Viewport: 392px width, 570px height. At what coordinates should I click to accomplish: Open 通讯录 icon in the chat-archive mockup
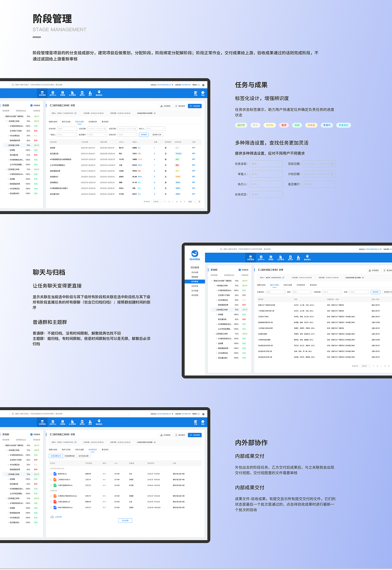point(290,258)
